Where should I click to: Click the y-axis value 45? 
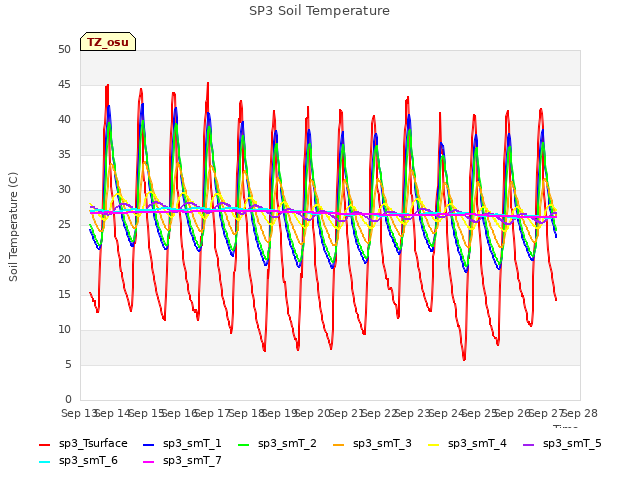64,84
